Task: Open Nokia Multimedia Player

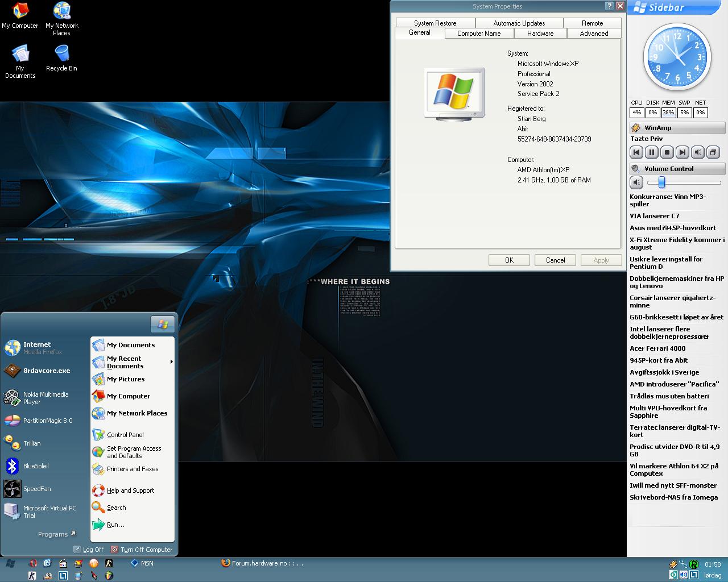Action: (x=38, y=398)
